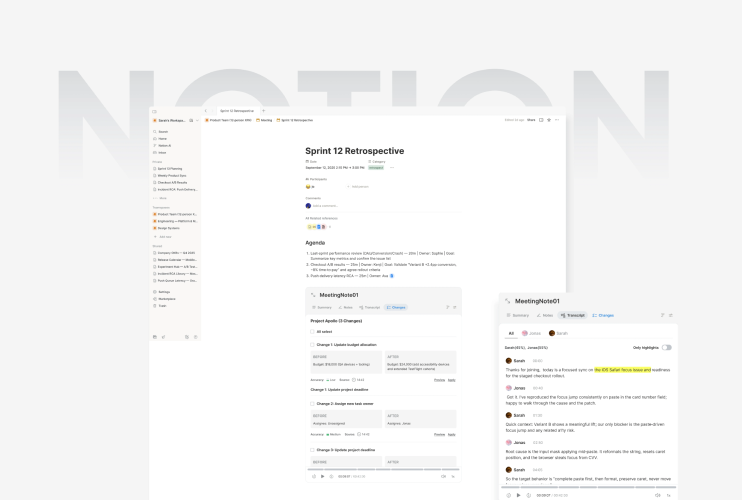Open Marketplace in the sidebar
The image size is (742, 500).
click(164, 299)
